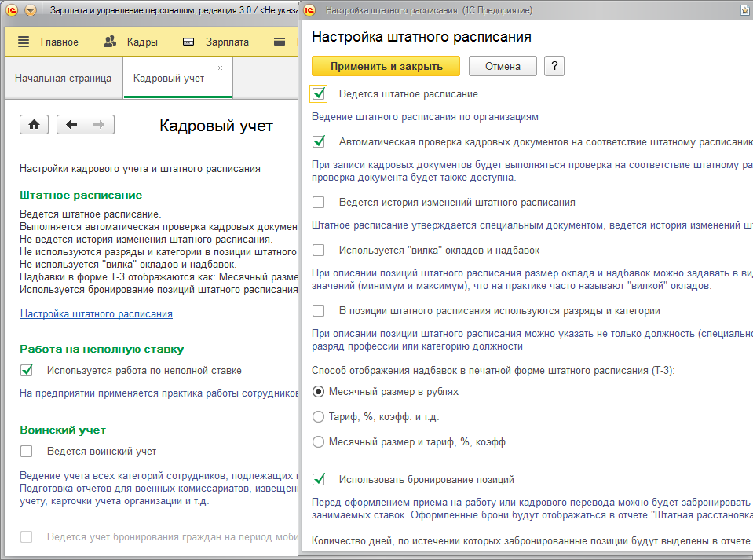The height and width of the screenshot is (560, 753).
Task: Click Применить и закрыть button
Action: pyautogui.click(x=386, y=66)
